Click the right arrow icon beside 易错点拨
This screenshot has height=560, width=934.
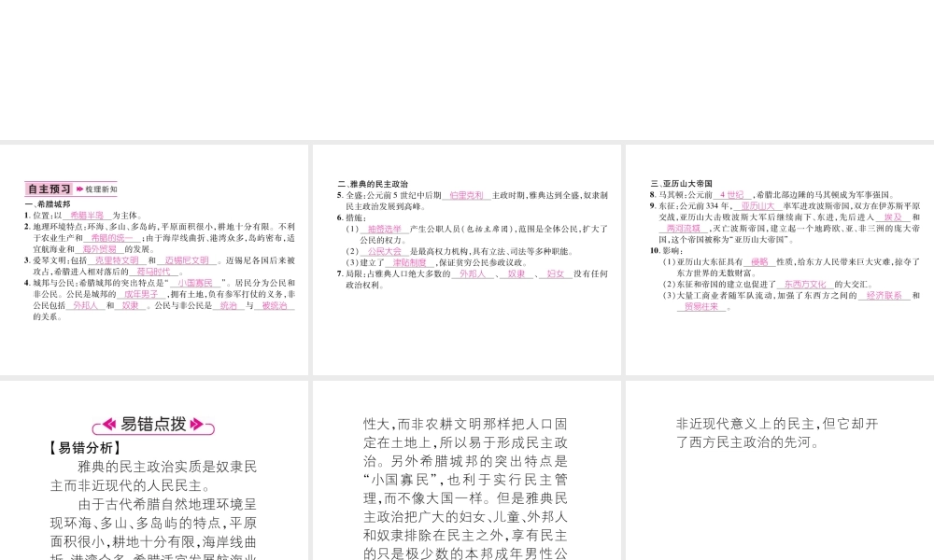[x=198, y=425]
